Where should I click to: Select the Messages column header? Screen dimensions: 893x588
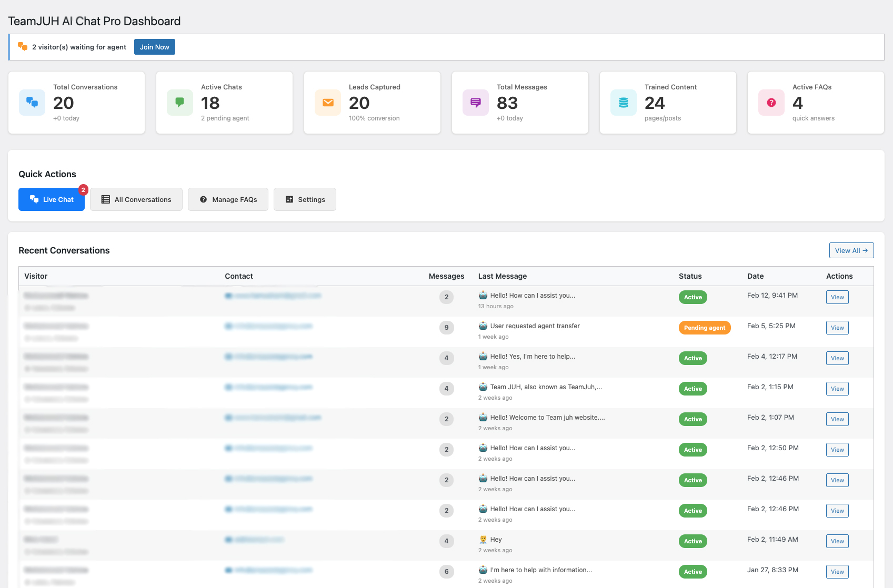click(x=446, y=276)
